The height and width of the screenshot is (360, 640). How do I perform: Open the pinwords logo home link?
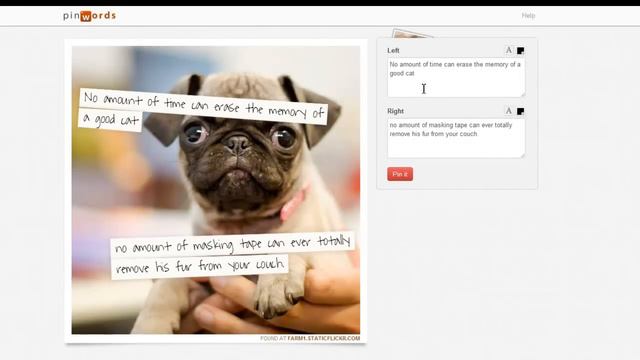[89, 16]
